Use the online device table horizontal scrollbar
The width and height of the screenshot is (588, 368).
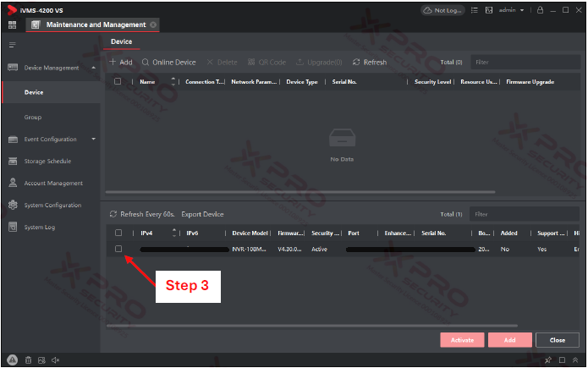coord(312,326)
